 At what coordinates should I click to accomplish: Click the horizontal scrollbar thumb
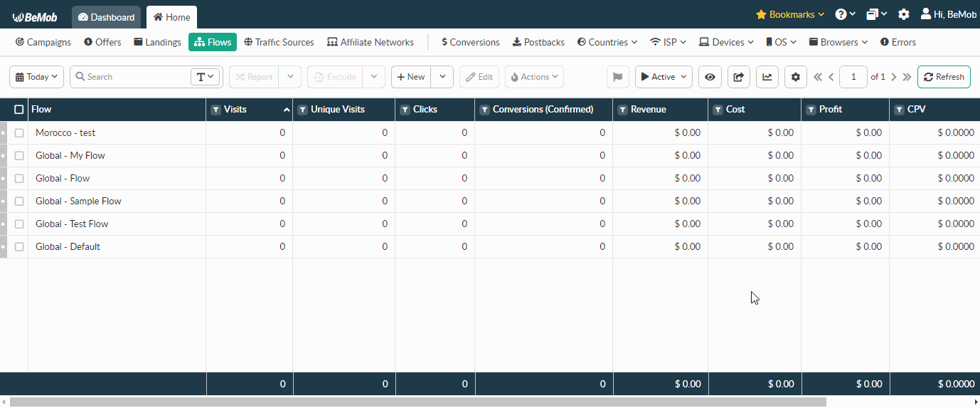[418, 402]
